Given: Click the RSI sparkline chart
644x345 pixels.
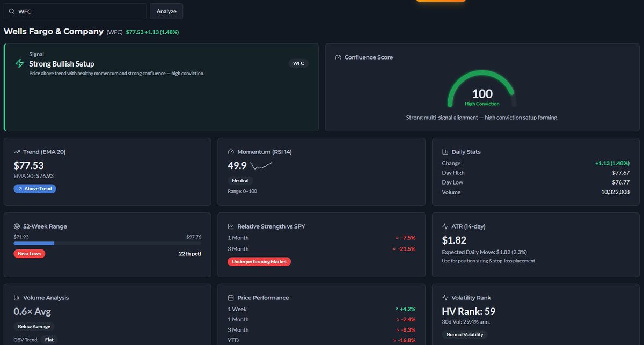Looking at the screenshot, I should tap(262, 165).
